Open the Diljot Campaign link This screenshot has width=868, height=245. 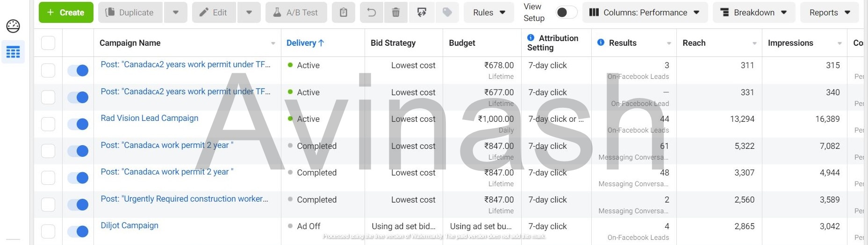click(129, 225)
